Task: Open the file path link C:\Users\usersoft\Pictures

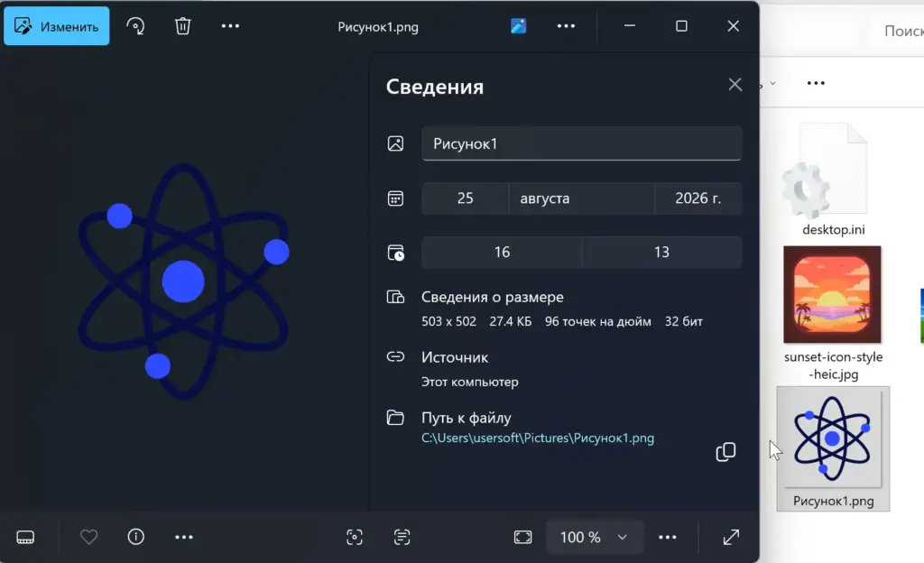Action: 538,438
